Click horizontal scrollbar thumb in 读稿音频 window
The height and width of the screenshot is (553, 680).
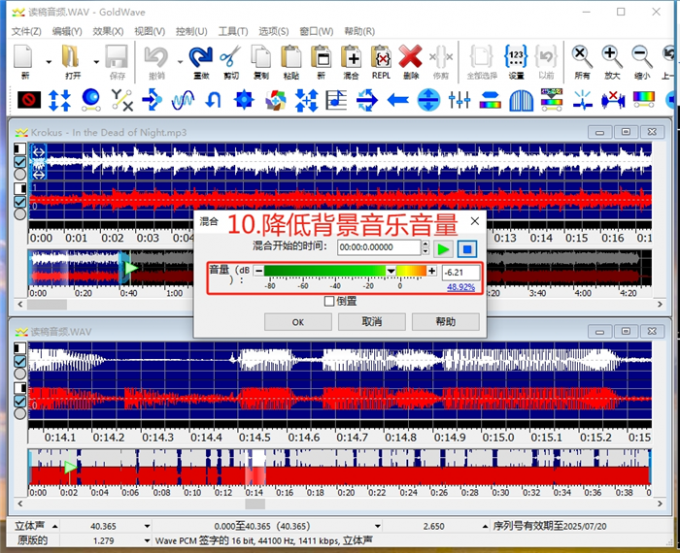[255, 504]
